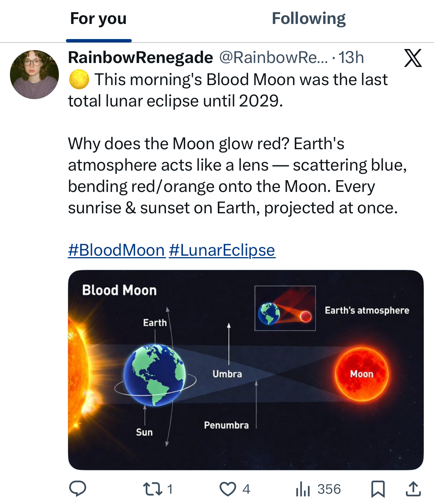Viewport: 434px width, 504px height.
Task: Switch to the Following tab
Action: click(308, 19)
